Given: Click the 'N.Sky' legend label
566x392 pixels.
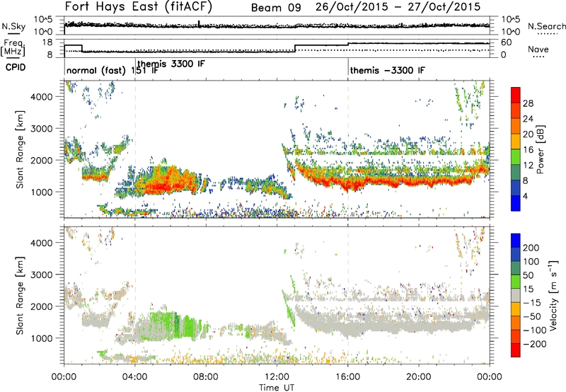Looking at the screenshot, I should click(13, 27).
